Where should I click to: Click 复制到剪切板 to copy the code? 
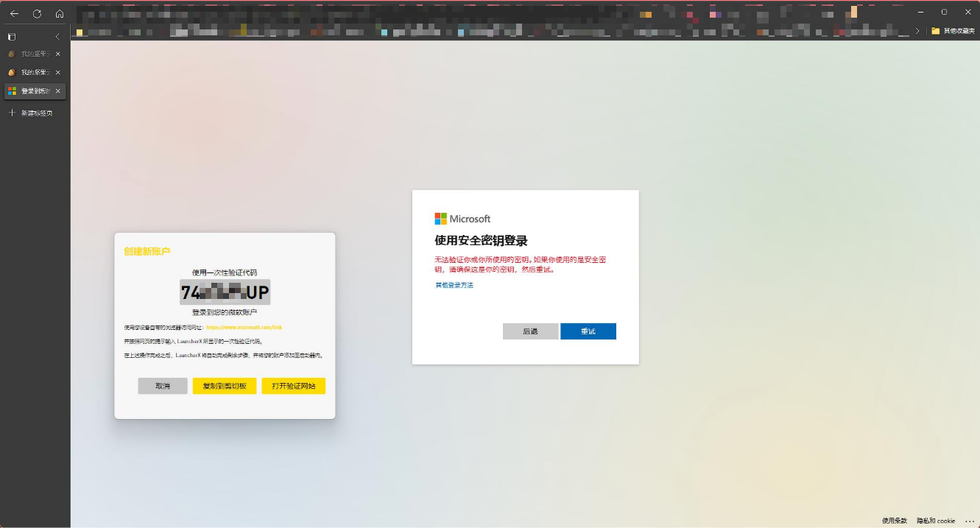[x=225, y=386]
